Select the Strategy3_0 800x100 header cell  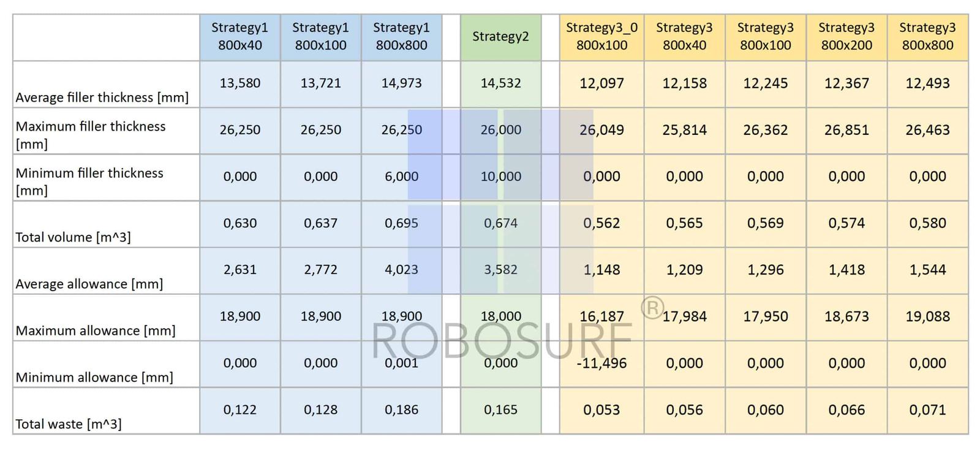(601, 37)
